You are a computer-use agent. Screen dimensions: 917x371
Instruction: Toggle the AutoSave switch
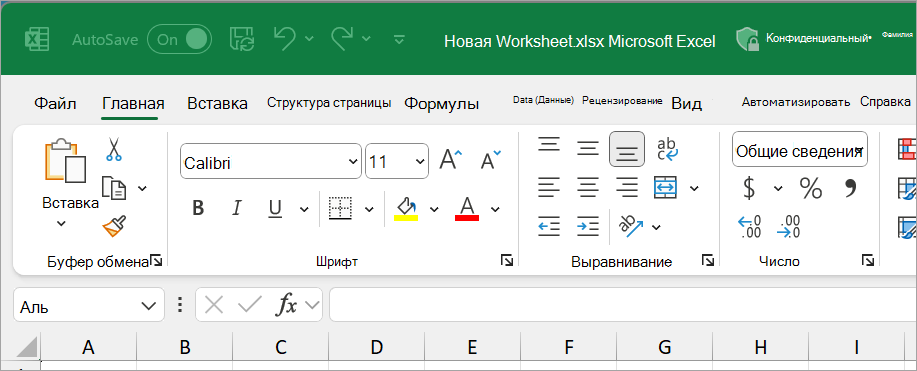click(179, 39)
